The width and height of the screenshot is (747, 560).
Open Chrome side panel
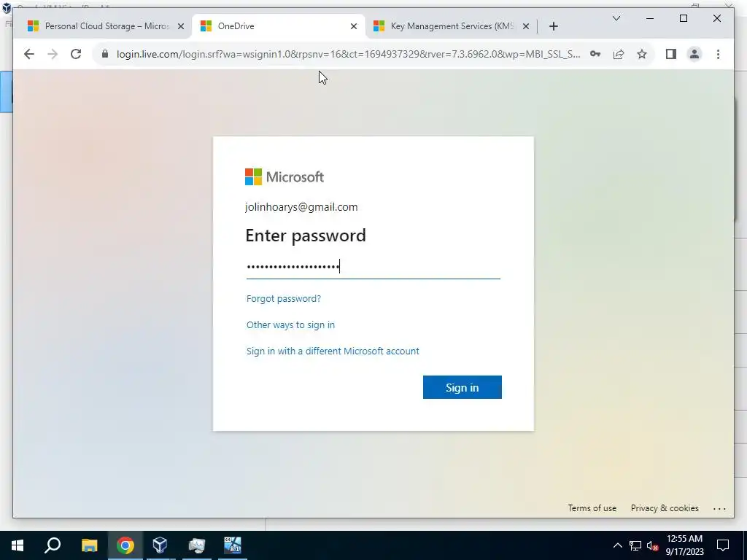pyautogui.click(x=671, y=54)
